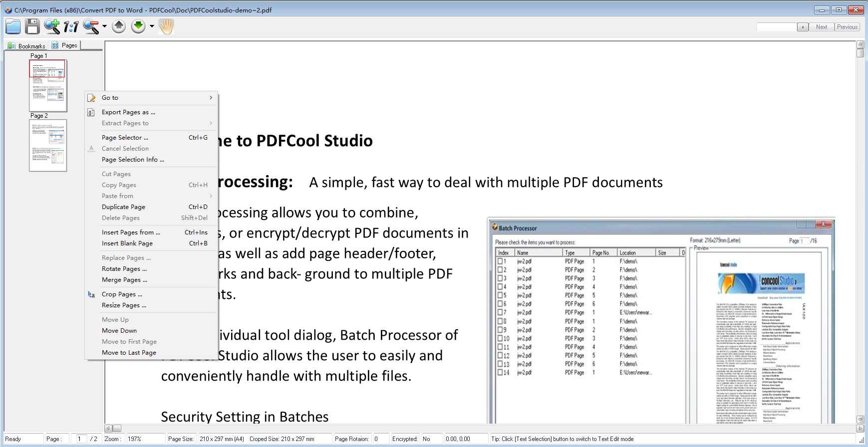Click the Zoom 197% field in status bar
Viewport: 868px width, 447px height.
145,439
